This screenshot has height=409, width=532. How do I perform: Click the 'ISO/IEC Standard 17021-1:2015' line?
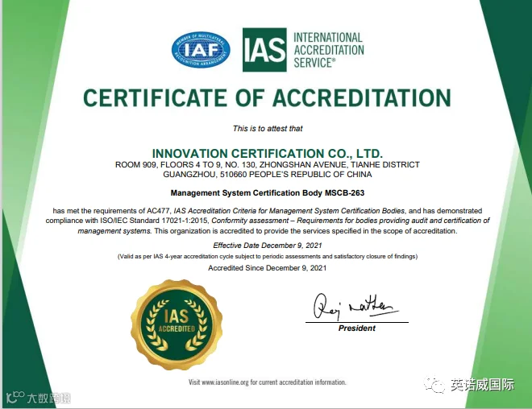[x=268, y=221]
